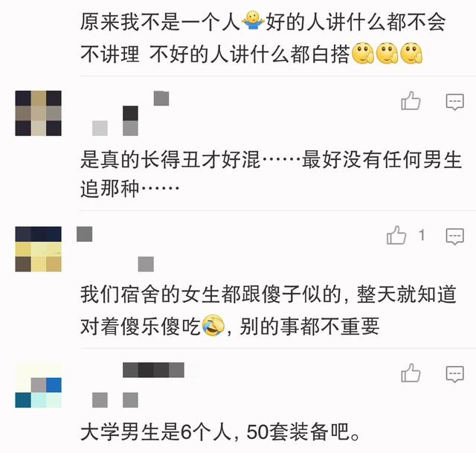This screenshot has height=453, width=476.
Task: Open the dark pixelated avatar of second commenter
Action: (x=38, y=113)
